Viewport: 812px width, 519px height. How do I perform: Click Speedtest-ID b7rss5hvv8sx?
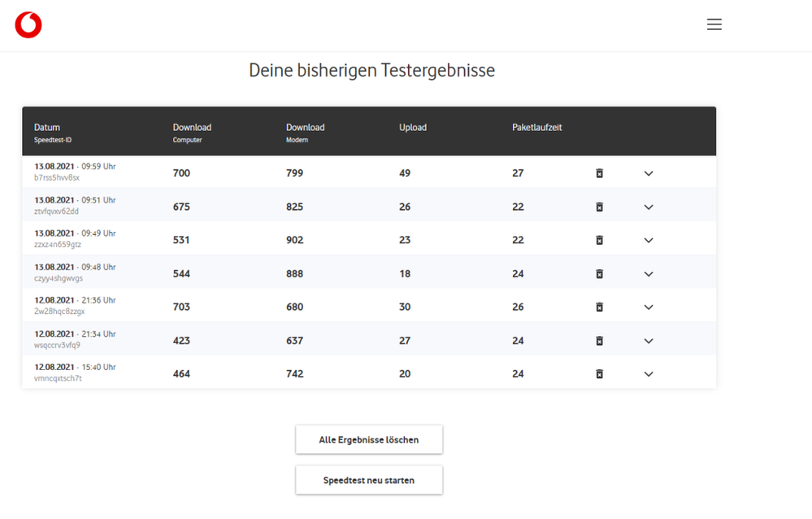[57, 178]
